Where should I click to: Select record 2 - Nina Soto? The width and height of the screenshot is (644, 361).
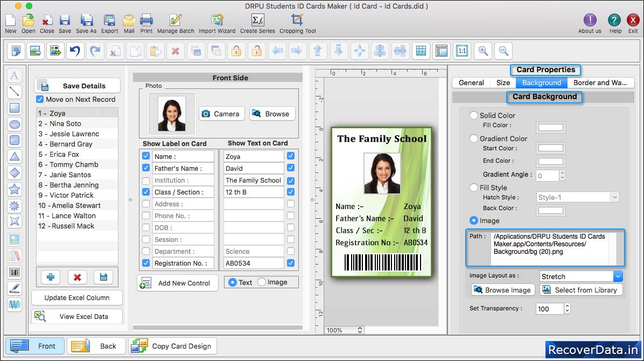coord(77,123)
